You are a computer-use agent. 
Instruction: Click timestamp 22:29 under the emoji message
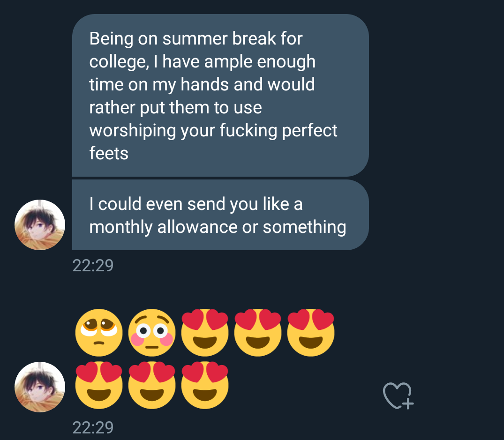[93, 427]
